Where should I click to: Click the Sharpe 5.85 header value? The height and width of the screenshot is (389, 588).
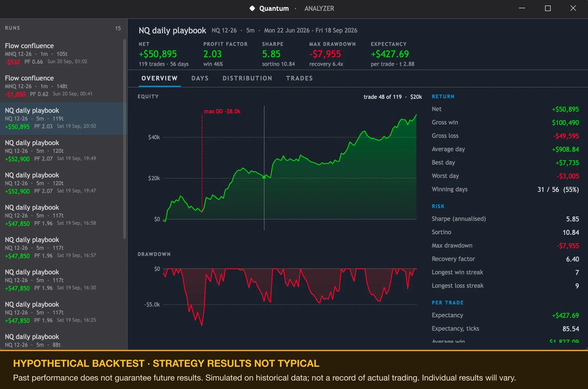tap(271, 54)
